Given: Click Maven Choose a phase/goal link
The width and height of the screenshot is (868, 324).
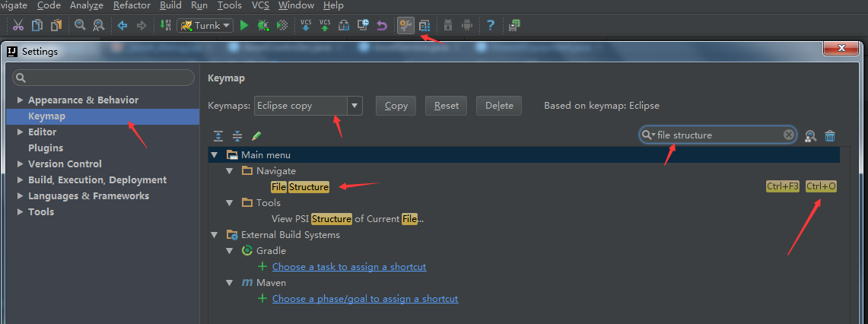Looking at the screenshot, I should [365, 299].
